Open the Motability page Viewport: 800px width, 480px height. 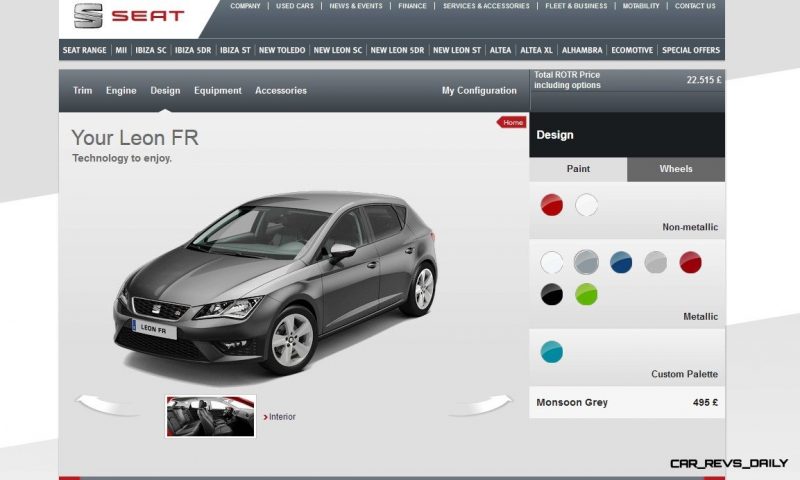tap(641, 6)
